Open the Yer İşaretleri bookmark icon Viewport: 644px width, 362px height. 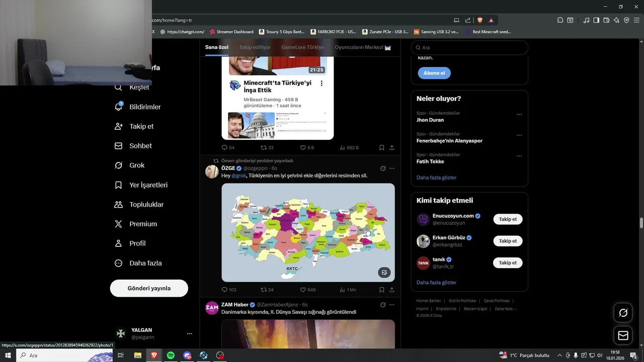point(118,185)
